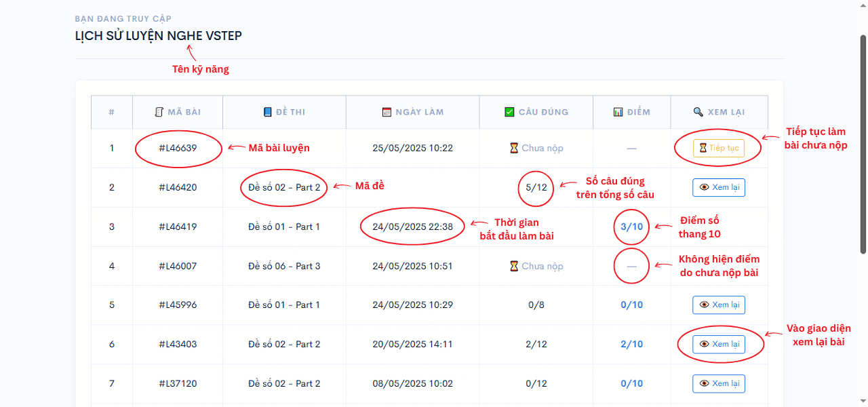Click the scroll icon beside MÃ BÀI header
Viewport: 868px width, 407px height.
[159, 112]
